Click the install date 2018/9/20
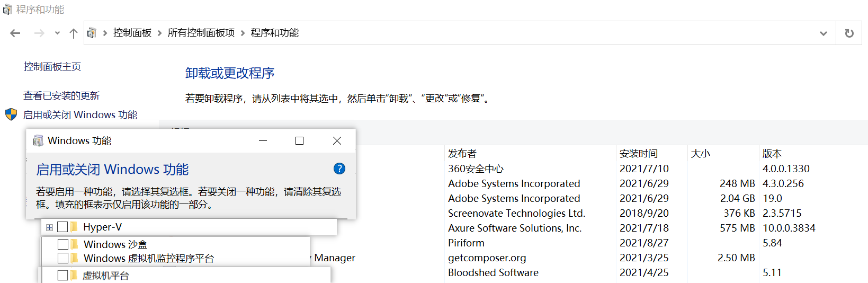 click(x=644, y=214)
